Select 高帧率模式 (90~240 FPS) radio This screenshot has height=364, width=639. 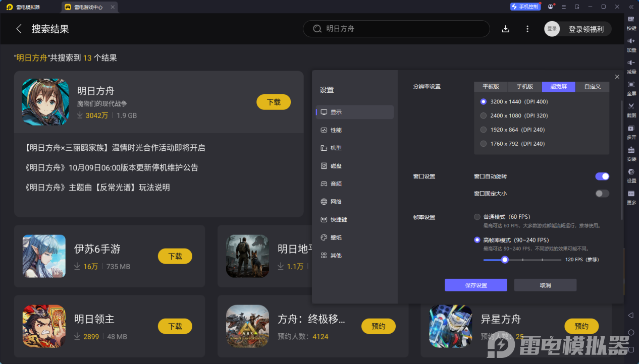pos(477,240)
